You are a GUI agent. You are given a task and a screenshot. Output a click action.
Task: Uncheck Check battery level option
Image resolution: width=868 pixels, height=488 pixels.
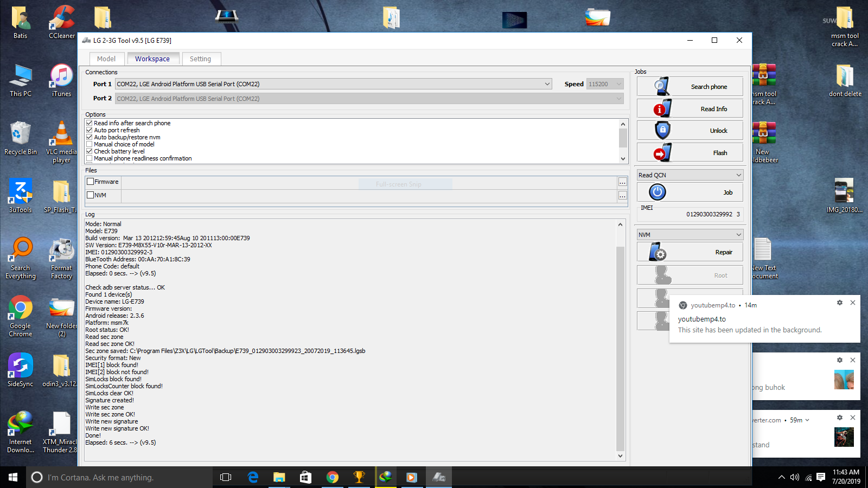pos(89,151)
